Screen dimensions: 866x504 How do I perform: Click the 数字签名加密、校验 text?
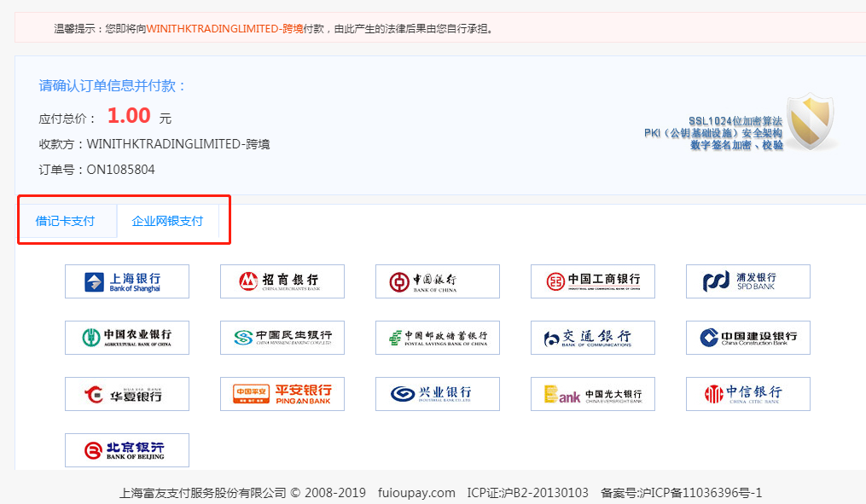737,145
